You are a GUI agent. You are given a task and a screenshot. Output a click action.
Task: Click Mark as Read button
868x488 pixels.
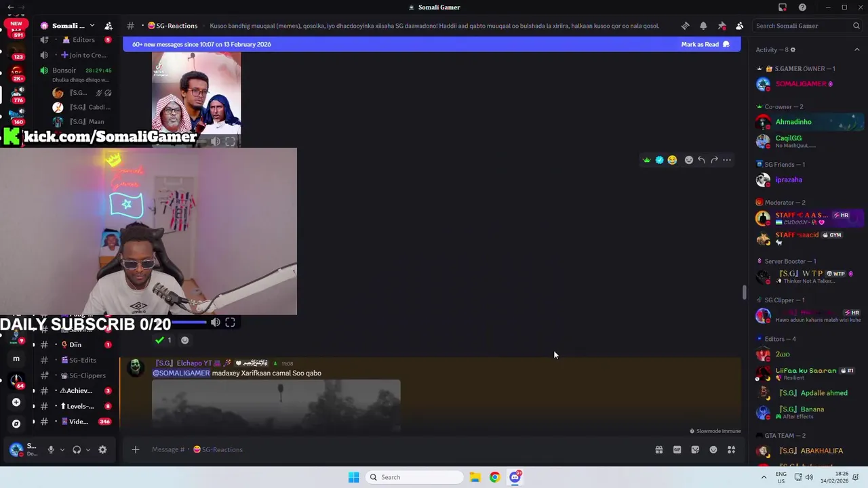tap(705, 45)
